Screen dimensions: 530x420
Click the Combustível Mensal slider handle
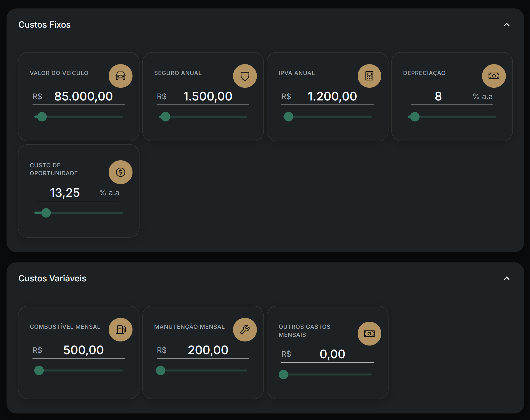coord(39,370)
